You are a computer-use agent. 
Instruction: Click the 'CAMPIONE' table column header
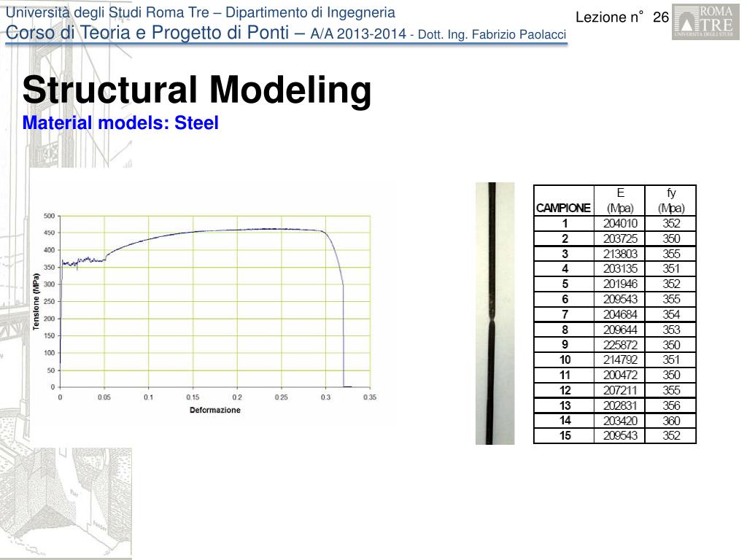[x=563, y=208]
